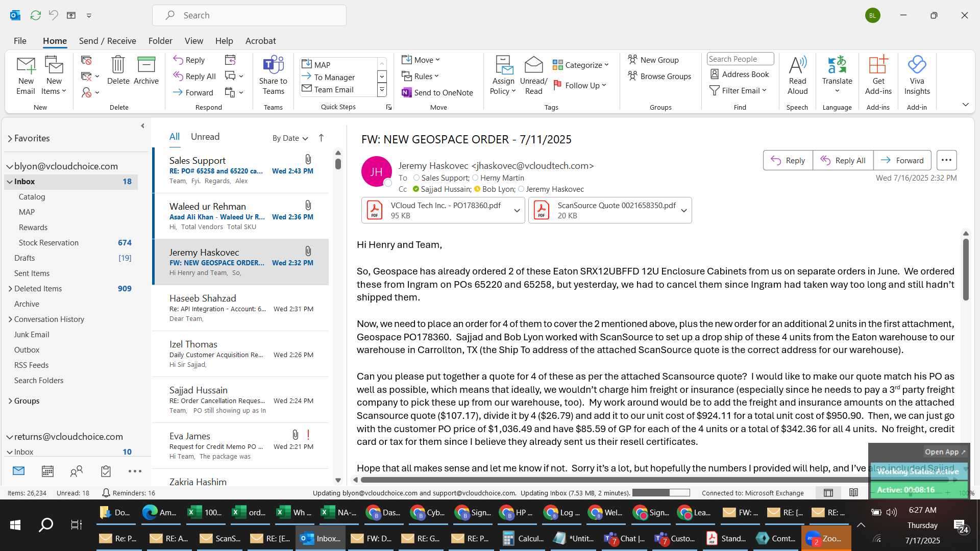Viewport: 980px width, 551px height.
Task: Open the Send / Receive tab
Action: pos(107,41)
